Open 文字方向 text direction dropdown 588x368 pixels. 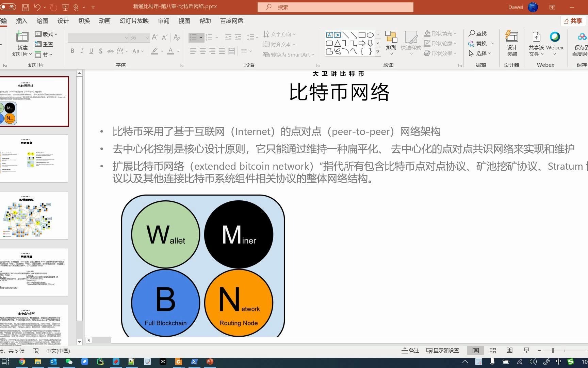[x=279, y=34]
